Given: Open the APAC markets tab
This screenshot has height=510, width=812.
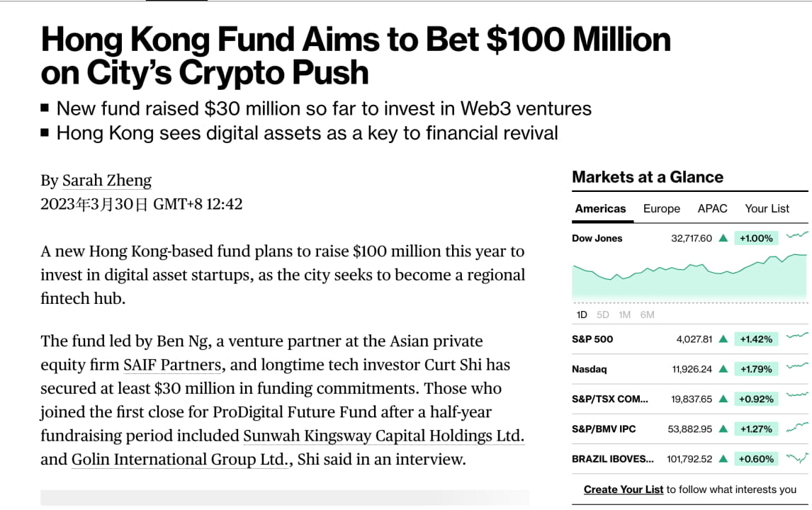Looking at the screenshot, I should [x=712, y=208].
